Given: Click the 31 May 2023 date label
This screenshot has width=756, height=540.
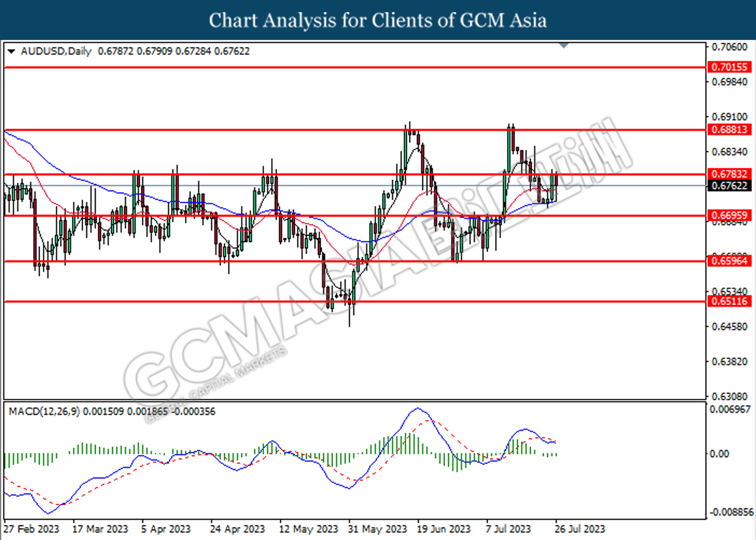Looking at the screenshot, I should pyautogui.click(x=377, y=529).
